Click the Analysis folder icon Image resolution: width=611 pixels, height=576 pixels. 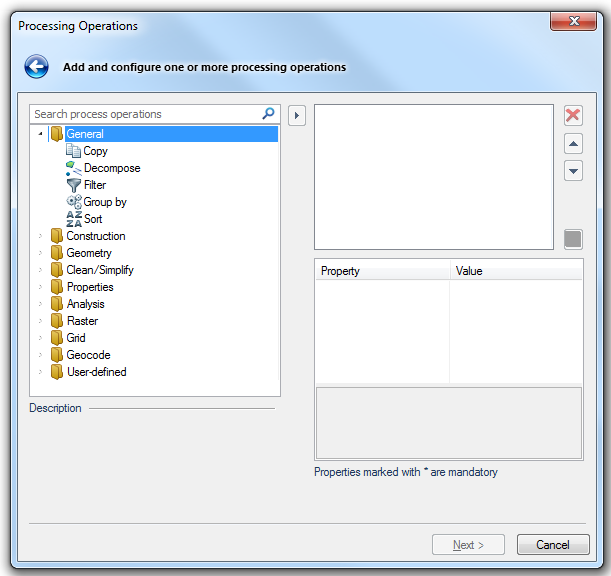pos(57,304)
